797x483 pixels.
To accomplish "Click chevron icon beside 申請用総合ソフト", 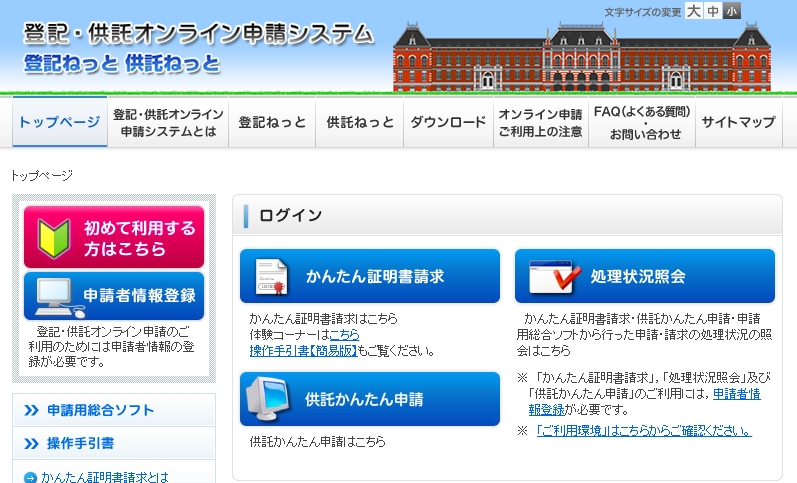I will 32,410.
